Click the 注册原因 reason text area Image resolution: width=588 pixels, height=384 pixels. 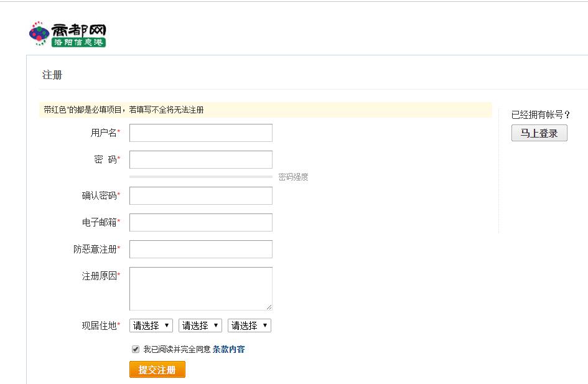tap(200, 288)
